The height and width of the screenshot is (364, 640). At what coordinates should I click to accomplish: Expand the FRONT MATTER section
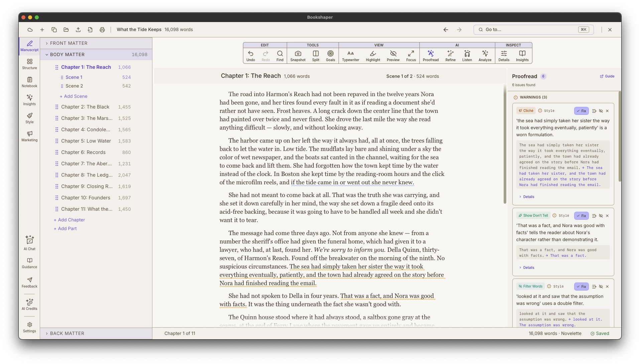[x=96, y=43]
